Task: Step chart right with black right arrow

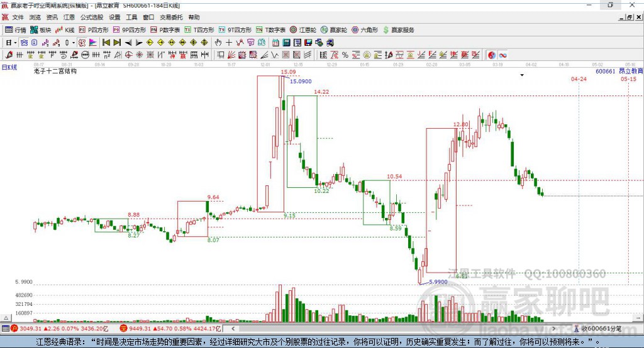Action: point(139,43)
